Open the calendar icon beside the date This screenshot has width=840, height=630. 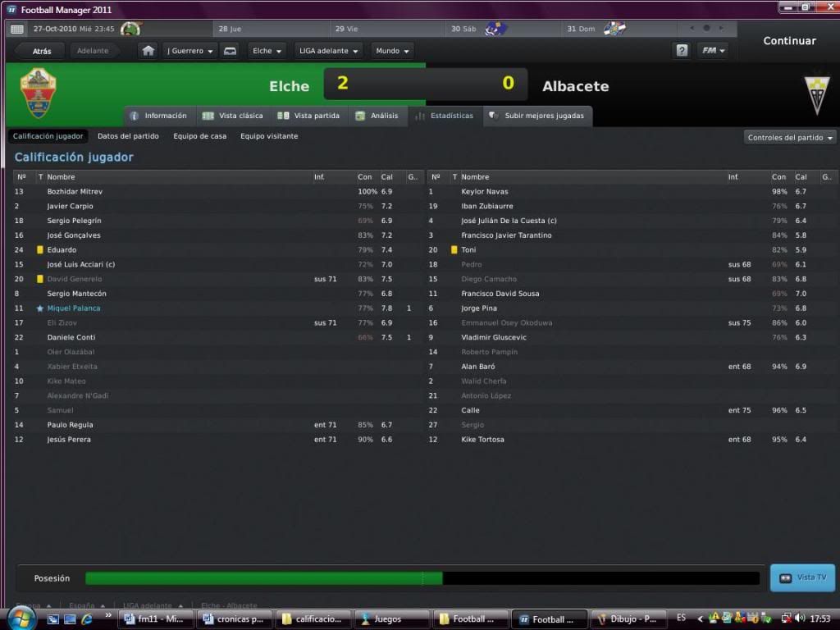click(16, 29)
